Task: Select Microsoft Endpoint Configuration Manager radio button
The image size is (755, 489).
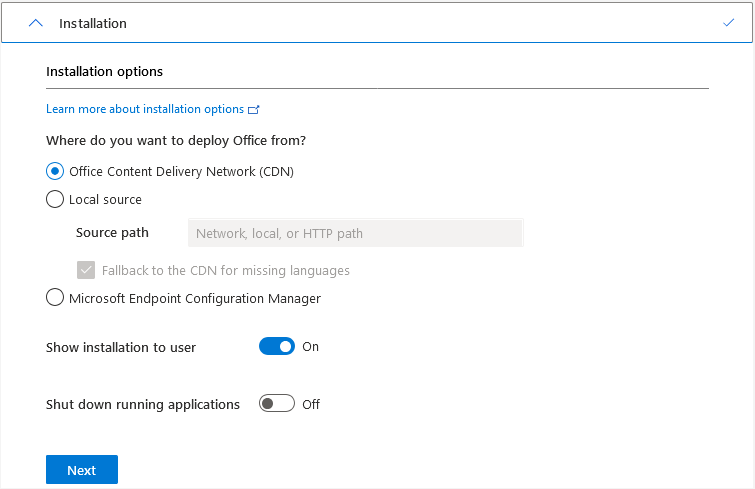Action: [55, 298]
